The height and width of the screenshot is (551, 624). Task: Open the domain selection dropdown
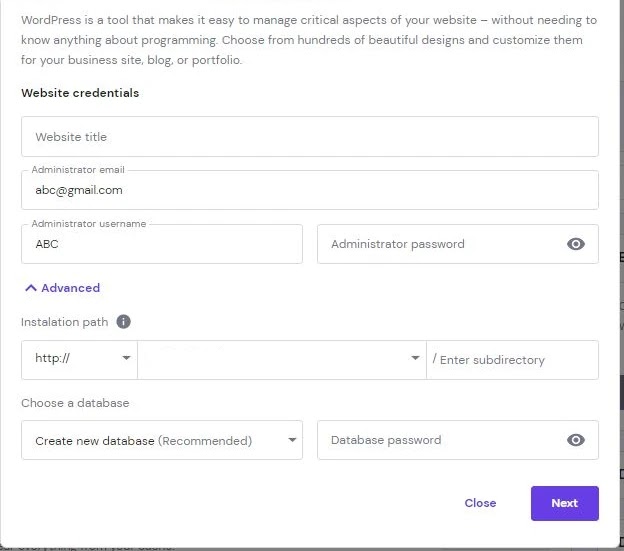[281, 359]
